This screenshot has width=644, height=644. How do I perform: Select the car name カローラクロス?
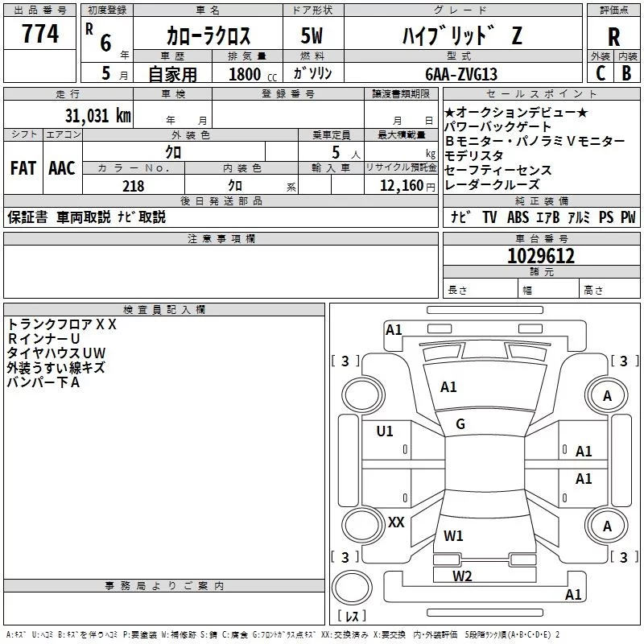[208, 36]
